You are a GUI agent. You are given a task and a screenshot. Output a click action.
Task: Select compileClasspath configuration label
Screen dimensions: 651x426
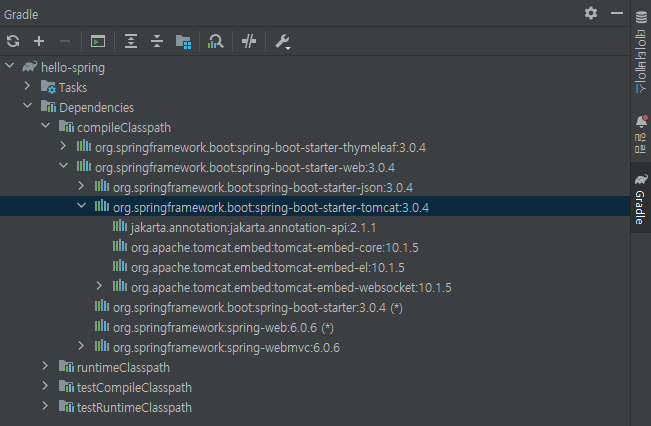tap(124, 127)
